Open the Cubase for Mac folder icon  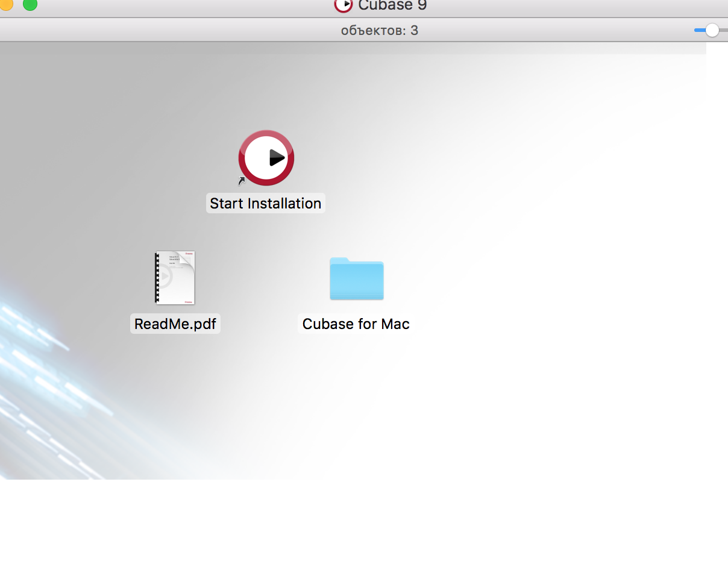(x=357, y=278)
